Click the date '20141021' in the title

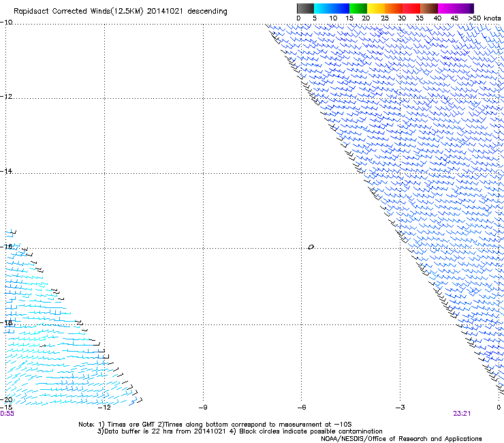point(165,11)
